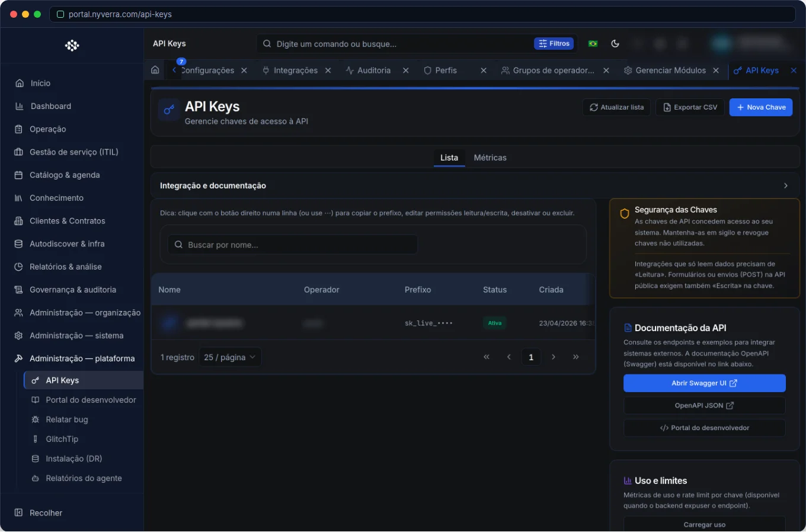The height and width of the screenshot is (532, 806).
Task: Switch to the Auditoria tab
Action: [x=374, y=70]
